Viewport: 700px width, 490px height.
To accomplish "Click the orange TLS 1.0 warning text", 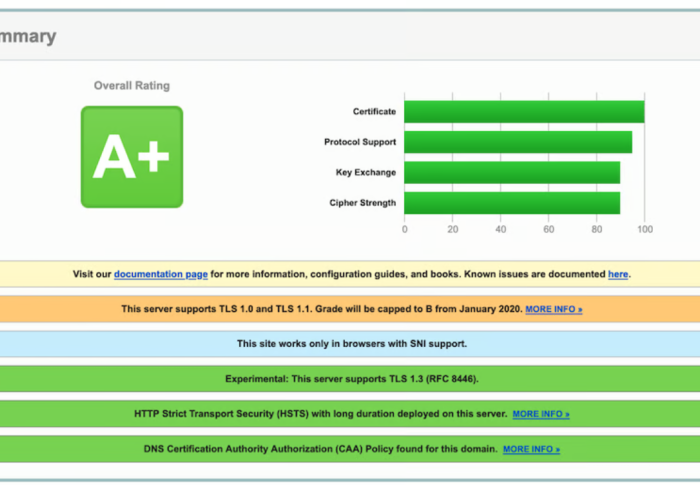I will tap(320, 309).
